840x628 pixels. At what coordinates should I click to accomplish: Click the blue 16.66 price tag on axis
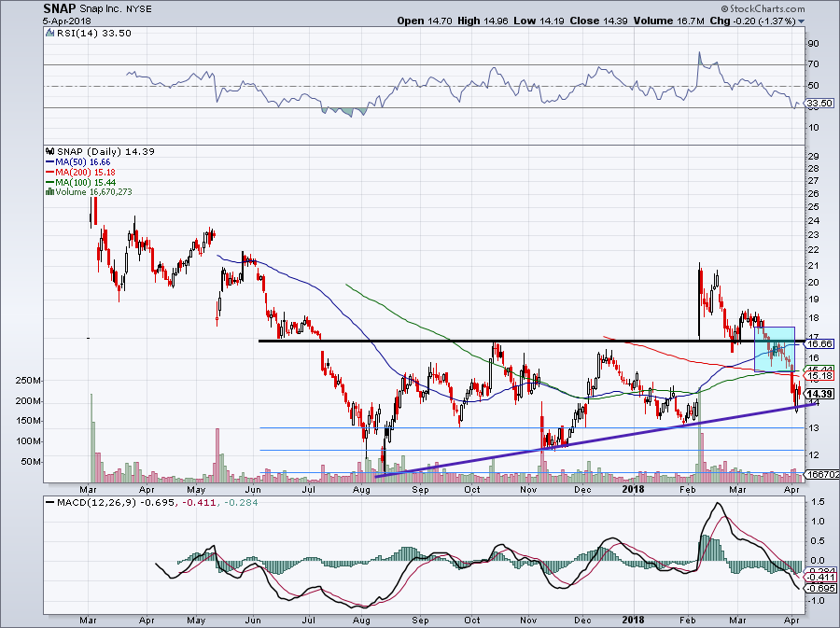tap(820, 343)
